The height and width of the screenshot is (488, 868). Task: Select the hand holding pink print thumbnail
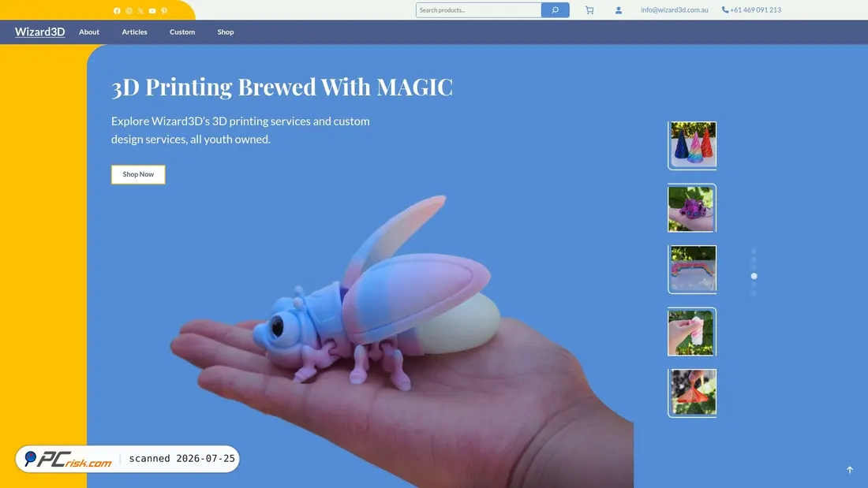[692, 332]
